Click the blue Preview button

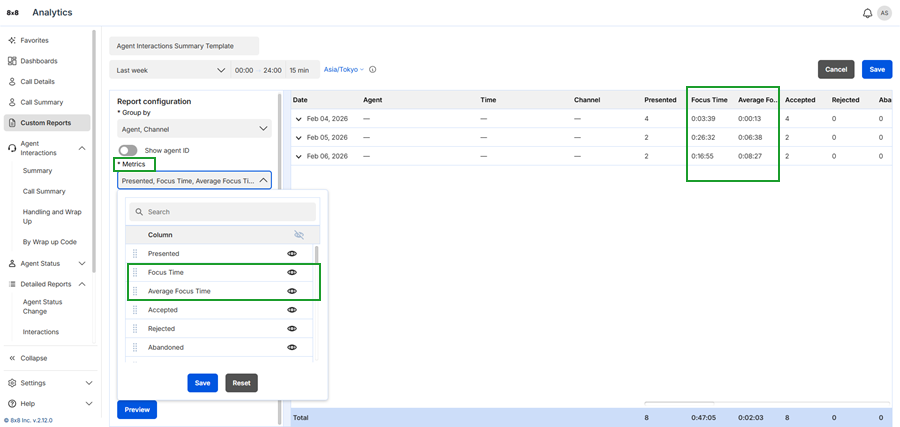(137, 409)
